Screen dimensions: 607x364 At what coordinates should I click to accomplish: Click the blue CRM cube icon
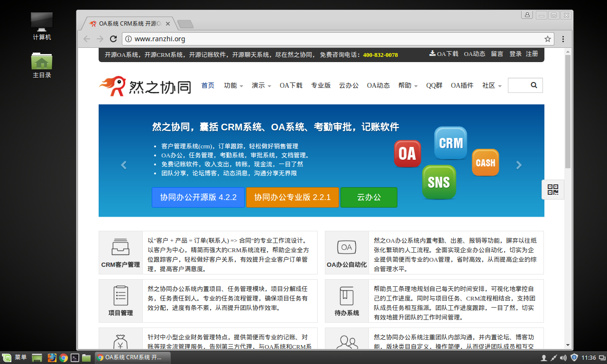pos(451,143)
